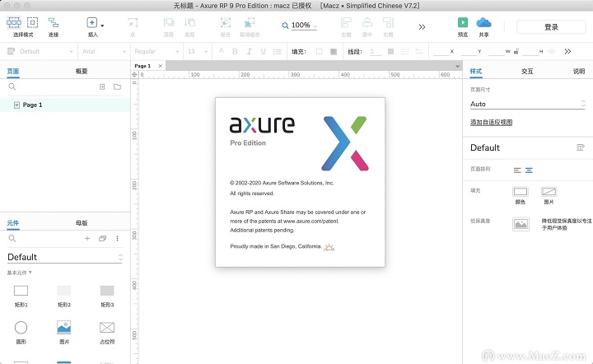593x364 pixels.
Task: Click the cloud Share (共享) icon
Action: pyautogui.click(x=483, y=23)
